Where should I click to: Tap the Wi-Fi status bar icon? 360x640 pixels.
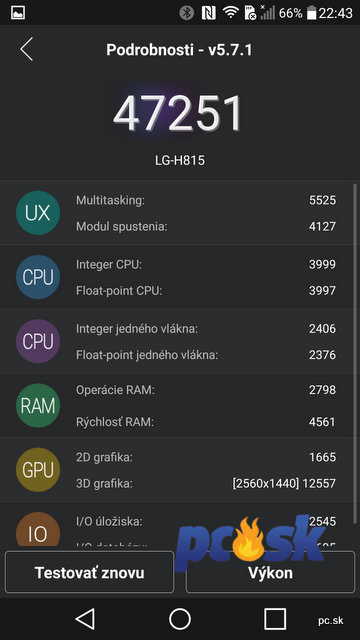231,13
